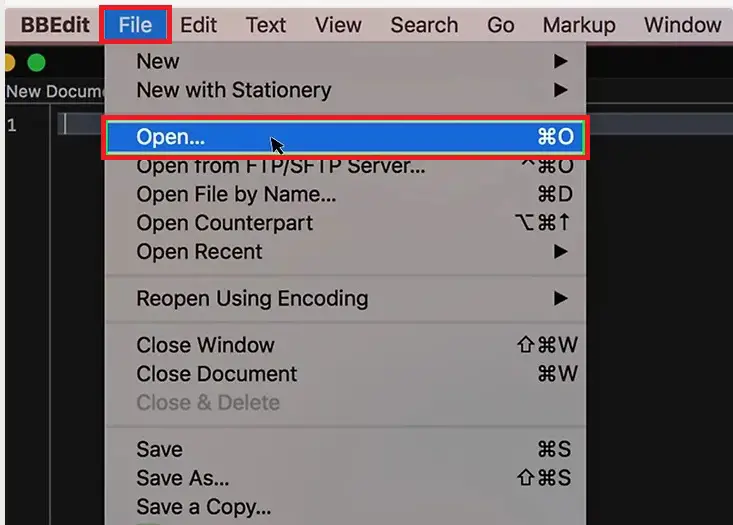Click the yellow minimize window button
This screenshot has width=733, height=525.
tap(10, 62)
